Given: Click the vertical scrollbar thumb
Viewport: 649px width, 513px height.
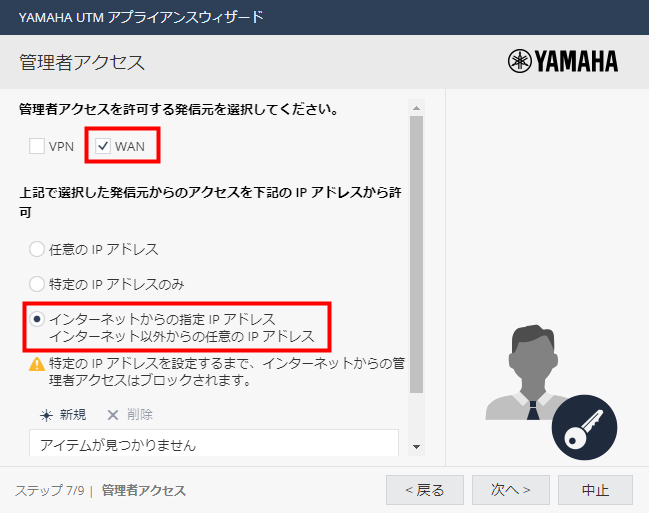Looking at the screenshot, I should 417,250.
